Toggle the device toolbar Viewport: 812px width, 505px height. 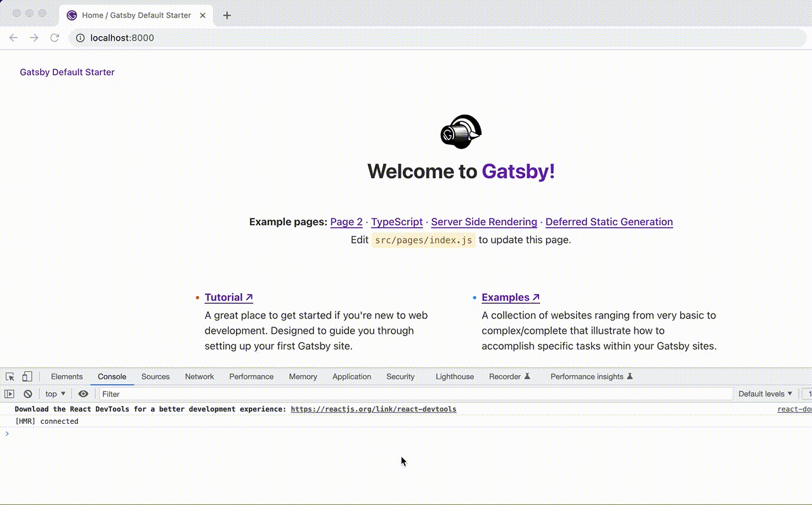coord(26,376)
